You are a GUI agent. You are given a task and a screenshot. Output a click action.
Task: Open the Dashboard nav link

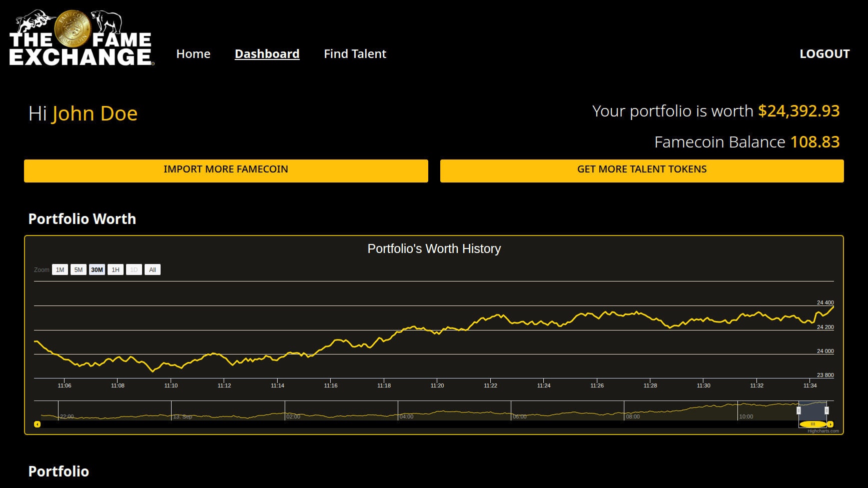(x=267, y=54)
